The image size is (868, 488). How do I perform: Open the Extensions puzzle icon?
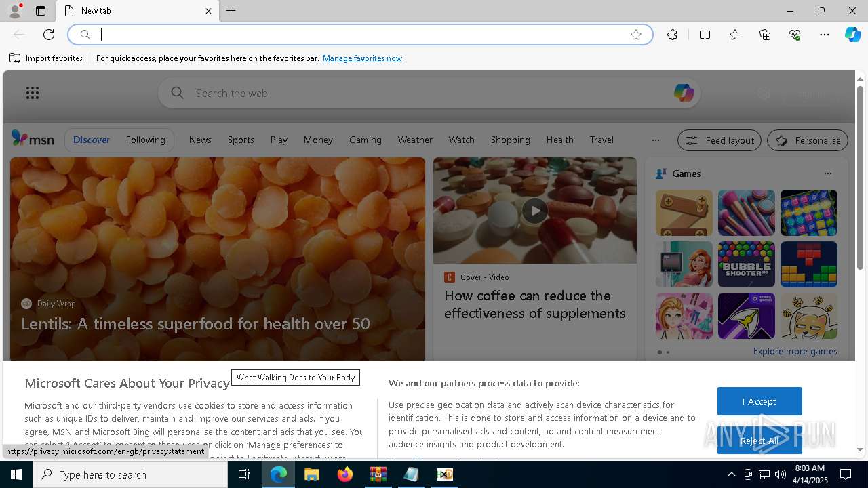pyautogui.click(x=672, y=35)
